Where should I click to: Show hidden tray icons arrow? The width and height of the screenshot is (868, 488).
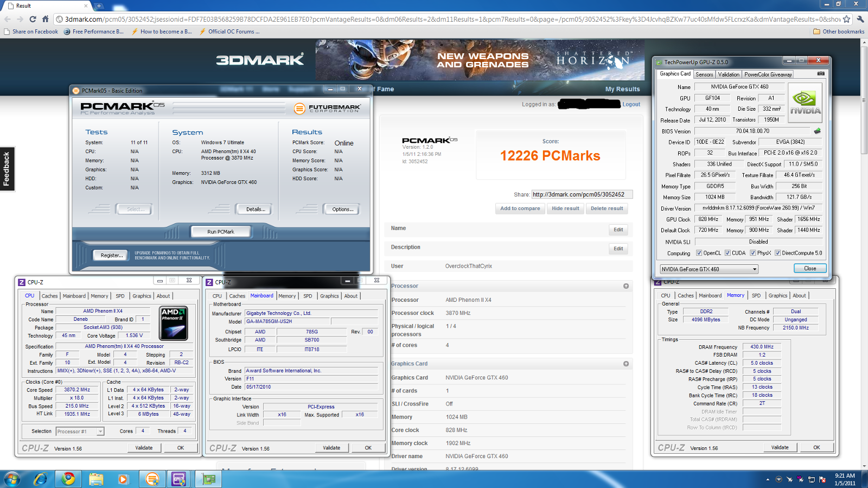(x=768, y=479)
